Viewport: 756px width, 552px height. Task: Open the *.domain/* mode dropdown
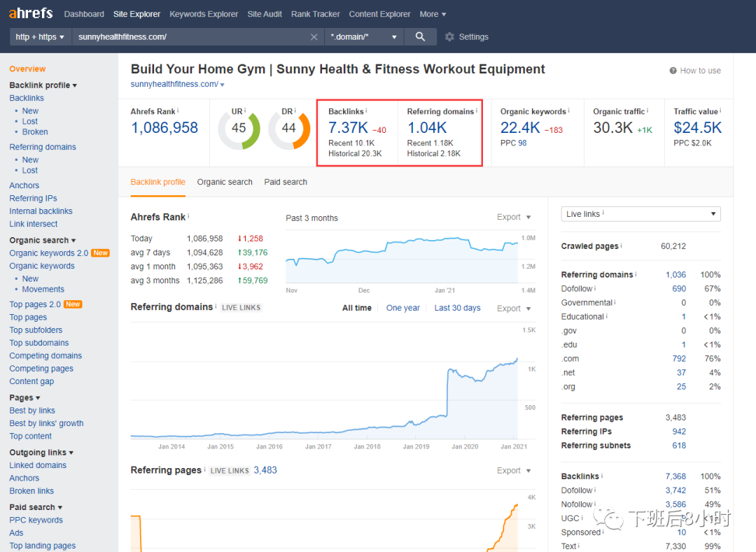tap(363, 37)
